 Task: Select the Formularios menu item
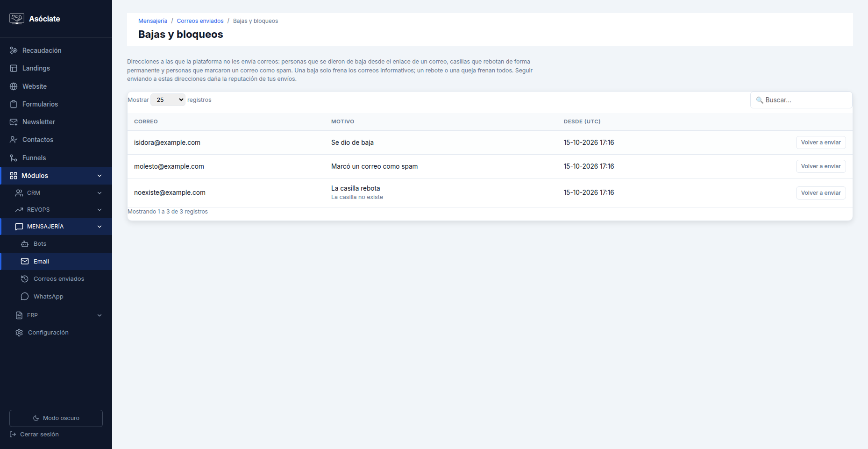(x=56, y=104)
